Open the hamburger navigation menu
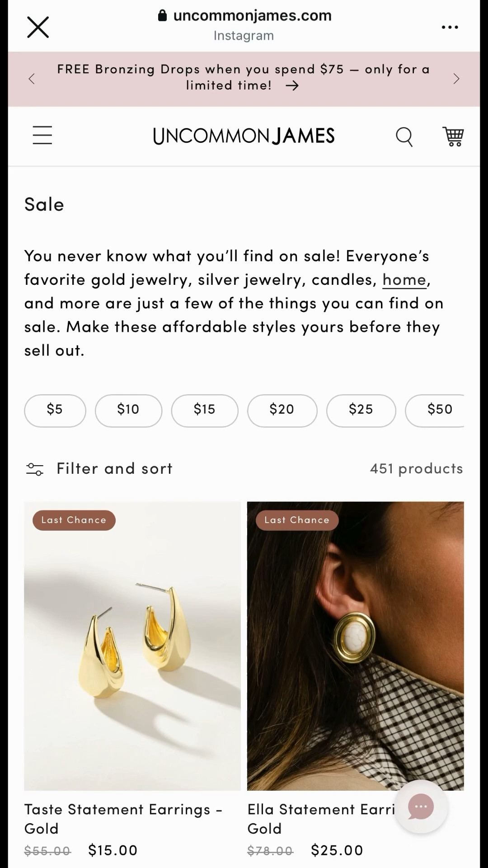The image size is (488, 868). (x=42, y=135)
